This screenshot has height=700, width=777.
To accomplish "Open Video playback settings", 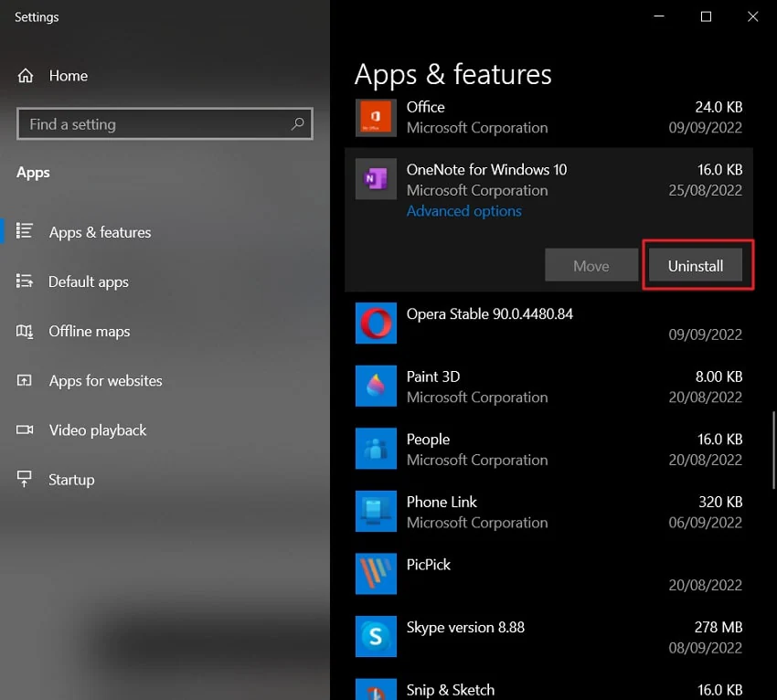I will [97, 430].
